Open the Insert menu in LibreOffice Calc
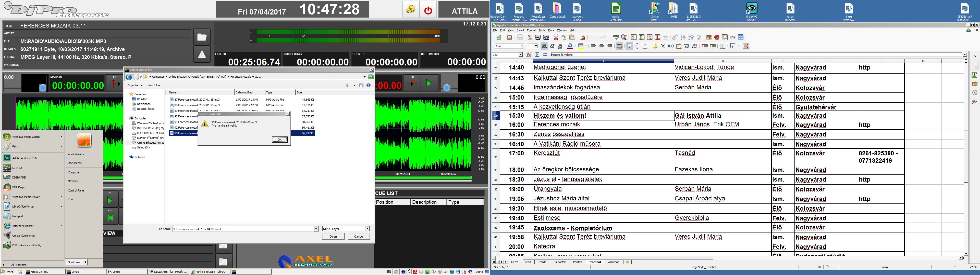980x275 pixels. pyautogui.click(x=520, y=30)
